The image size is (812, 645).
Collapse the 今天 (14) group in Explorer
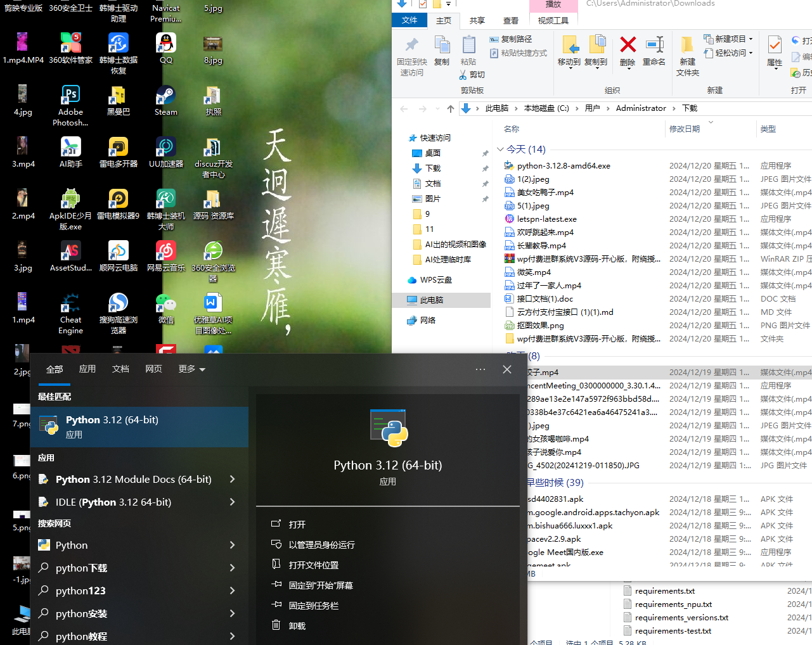click(x=500, y=150)
